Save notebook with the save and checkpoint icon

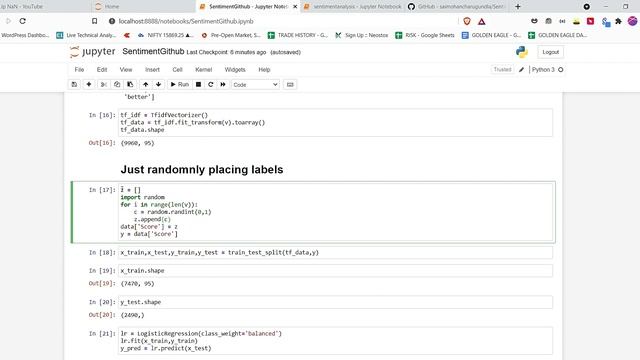click(x=74, y=84)
